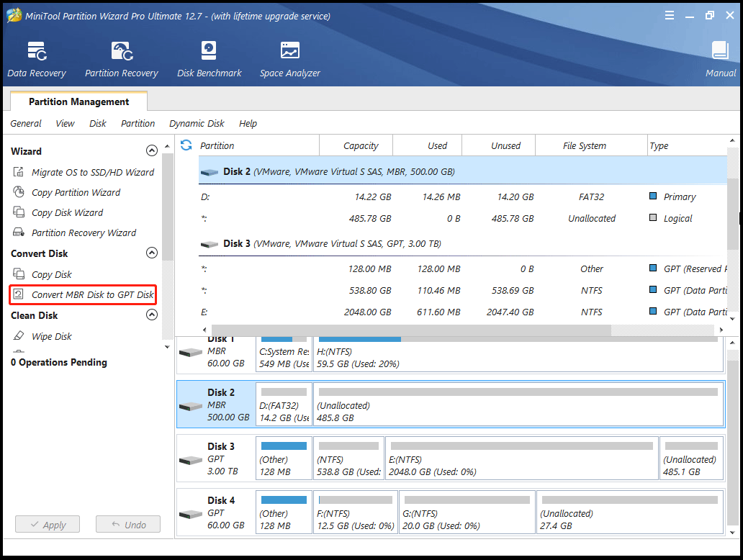Screen dimensions: 743x560
Task: Select Wipe Disk action
Action: coord(52,336)
